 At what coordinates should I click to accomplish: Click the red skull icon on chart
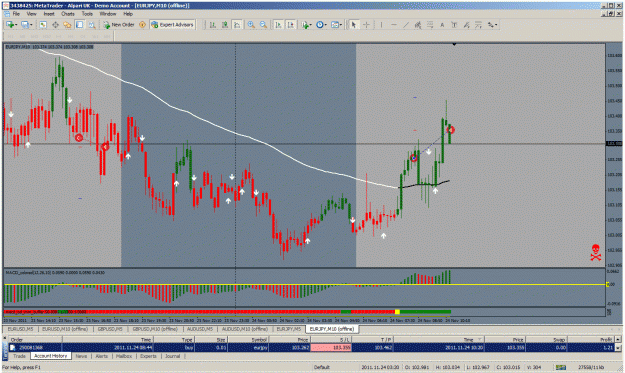click(x=596, y=253)
